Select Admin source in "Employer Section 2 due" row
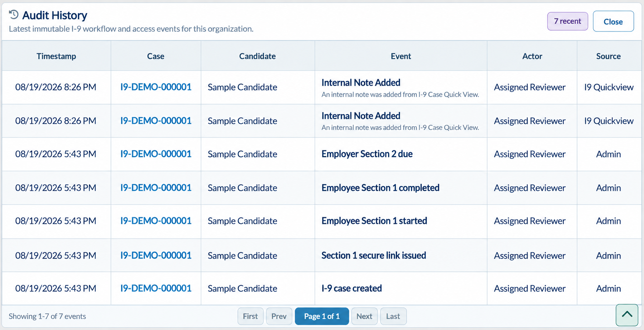The image size is (644, 330). 608,154
